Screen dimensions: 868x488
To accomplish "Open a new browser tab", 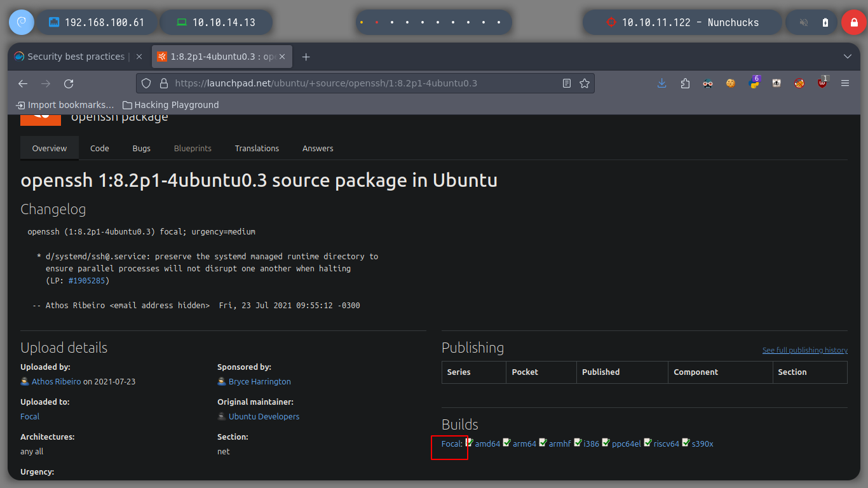I will (306, 57).
